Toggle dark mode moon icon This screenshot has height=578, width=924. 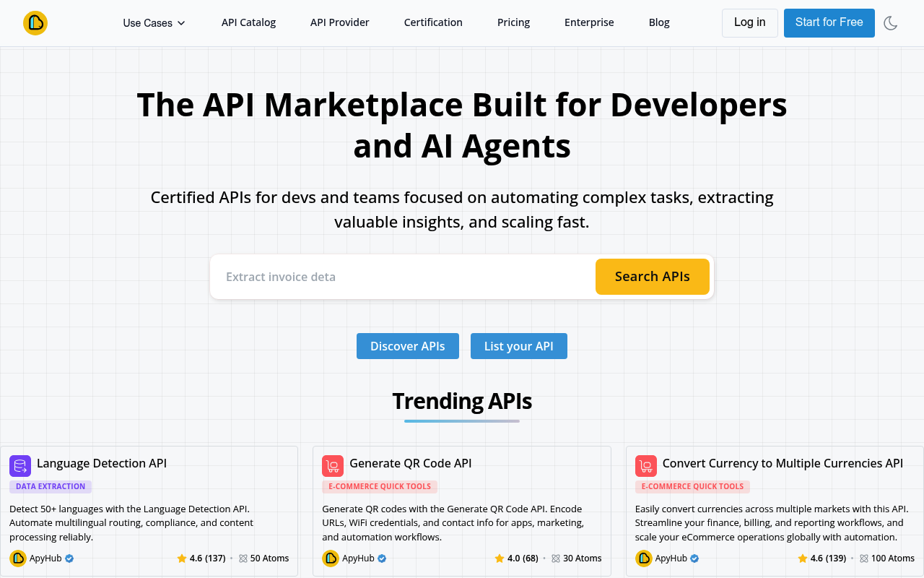891,23
